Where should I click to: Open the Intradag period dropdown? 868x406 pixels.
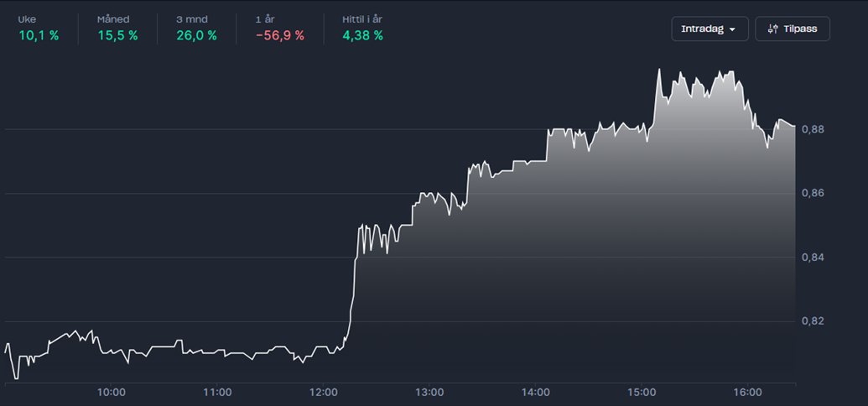[x=709, y=29]
